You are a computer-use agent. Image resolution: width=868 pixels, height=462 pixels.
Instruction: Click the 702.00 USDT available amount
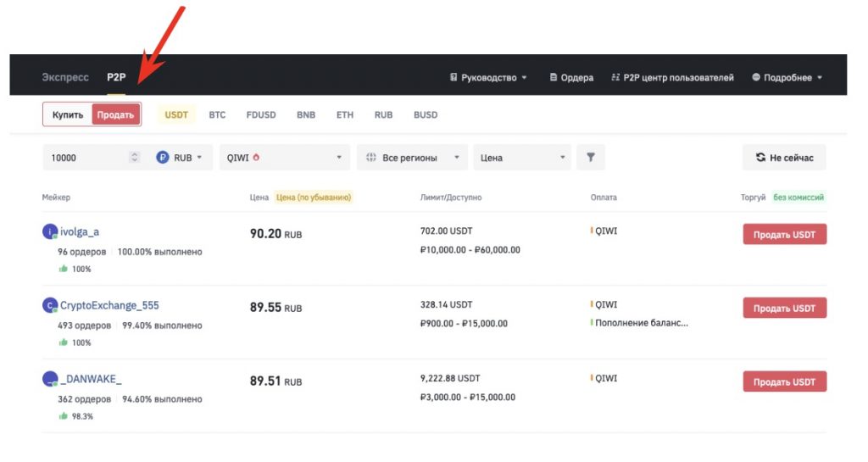(446, 231)
